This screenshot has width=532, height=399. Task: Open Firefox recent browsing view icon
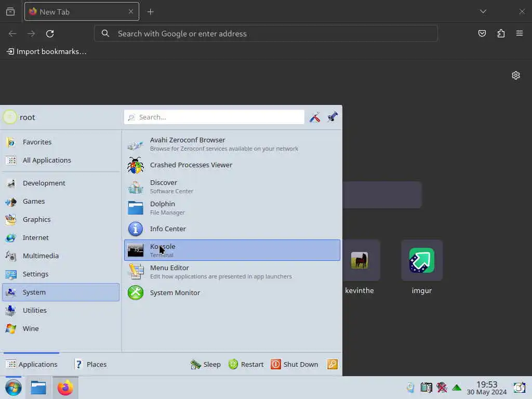click(10, 11)
